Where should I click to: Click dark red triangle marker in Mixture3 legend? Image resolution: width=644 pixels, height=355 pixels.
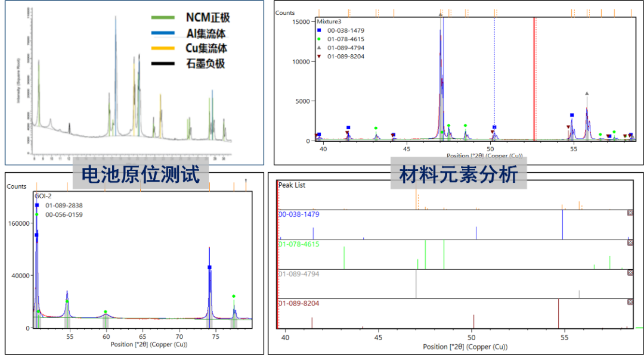[x=319, y=57]
